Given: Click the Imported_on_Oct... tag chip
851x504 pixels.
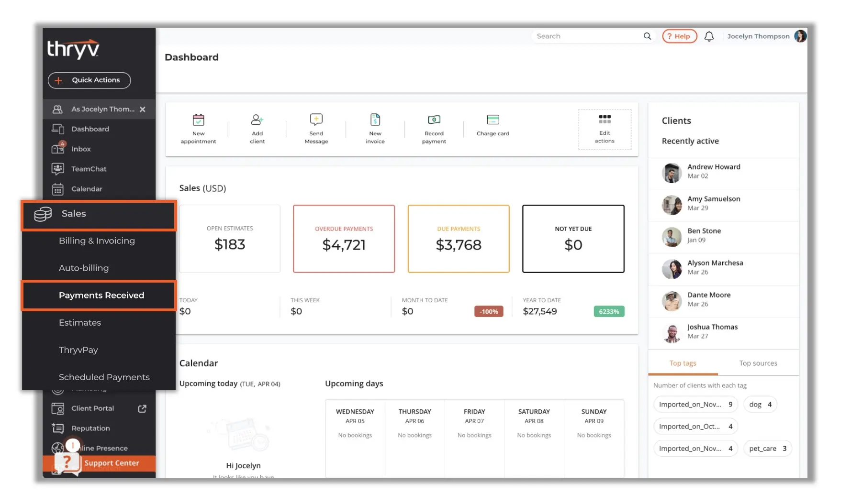Looking at the screenshot, I should click(x=695, y=427).
